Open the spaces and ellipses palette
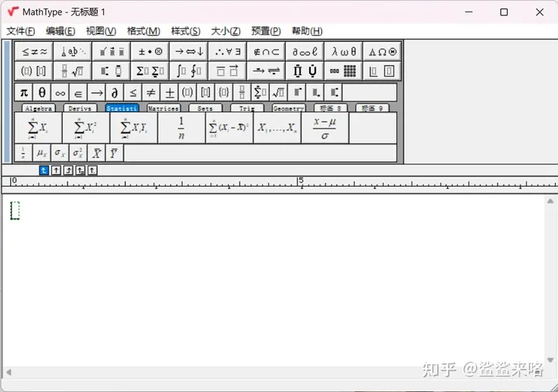The width and height of the screenshot is (558, 392). point(73,52)
